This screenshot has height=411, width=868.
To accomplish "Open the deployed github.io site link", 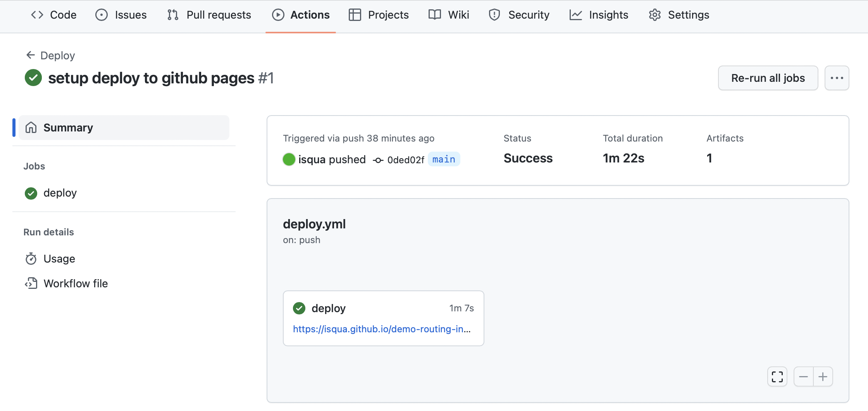I will [382, 329].
